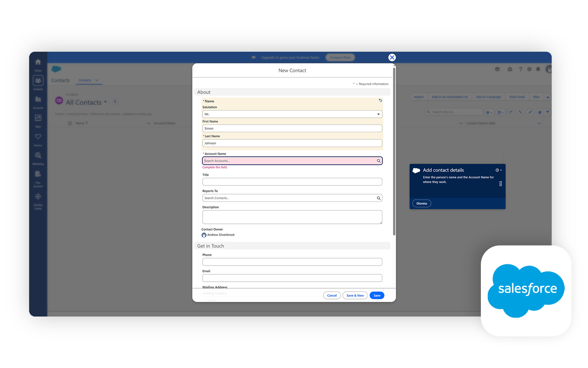Open the list filter funnel
This screenshot has width=588, height=368.
point(548,112)
